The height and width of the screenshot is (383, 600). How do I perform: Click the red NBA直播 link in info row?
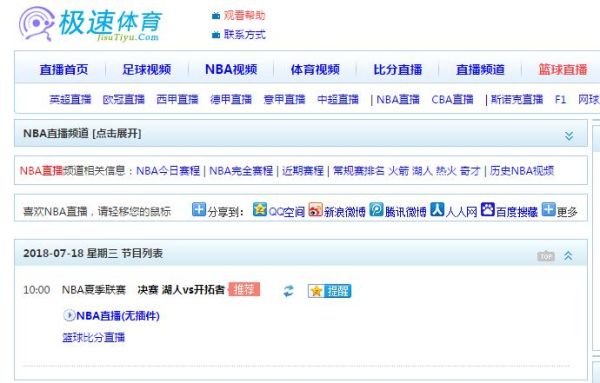click(41, 171)
